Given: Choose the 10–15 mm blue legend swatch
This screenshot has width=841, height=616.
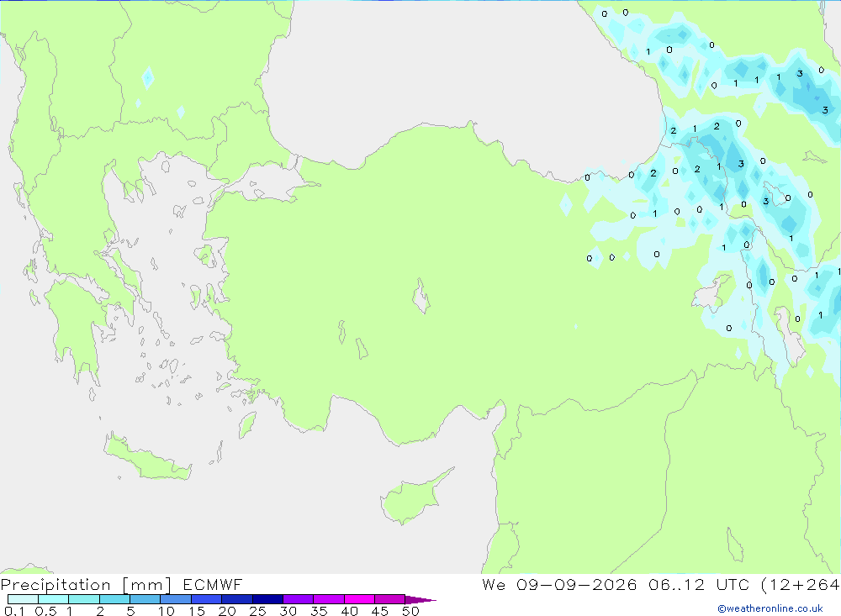Looking at the screenshot, I should [176, 599].
